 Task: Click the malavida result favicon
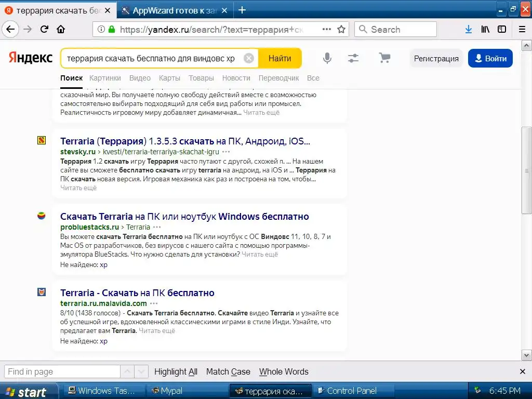coord(42,292)
